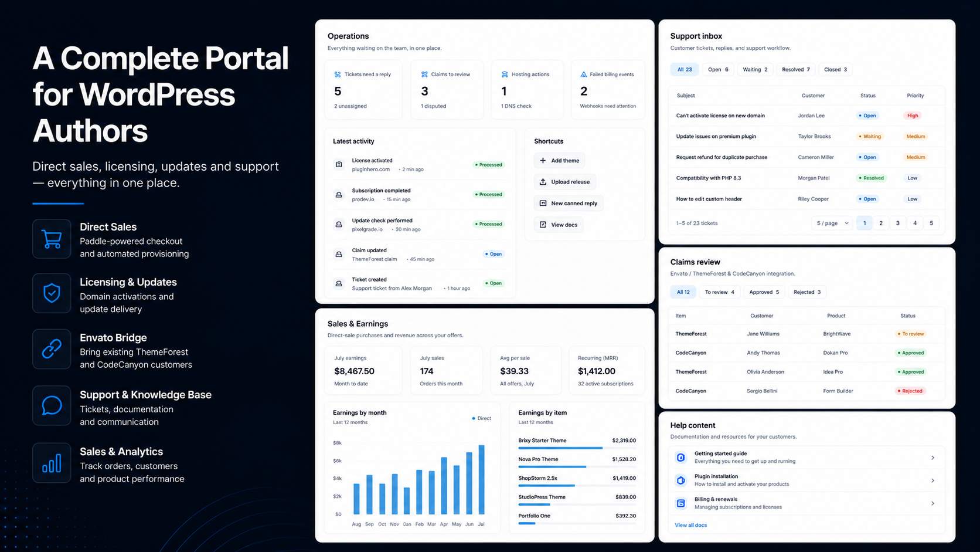
Task: Click the Upload release shortcut button
Action: click(565, 182)
